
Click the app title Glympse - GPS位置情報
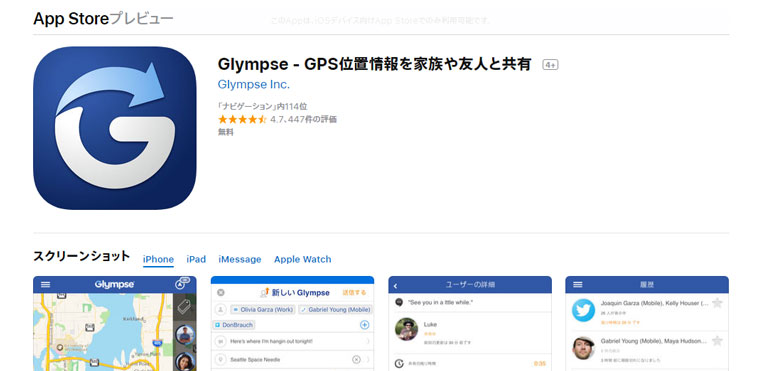[375, 64]
